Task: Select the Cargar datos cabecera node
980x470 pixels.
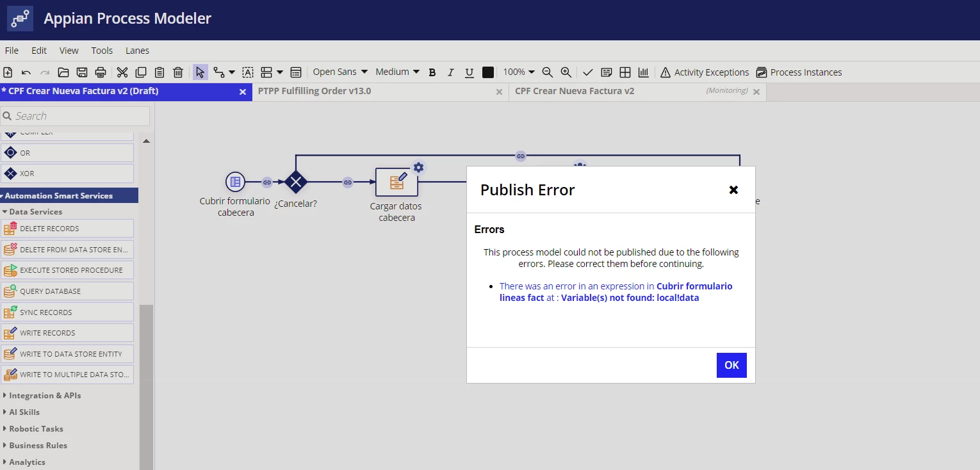Action: (x=396, y=183)
